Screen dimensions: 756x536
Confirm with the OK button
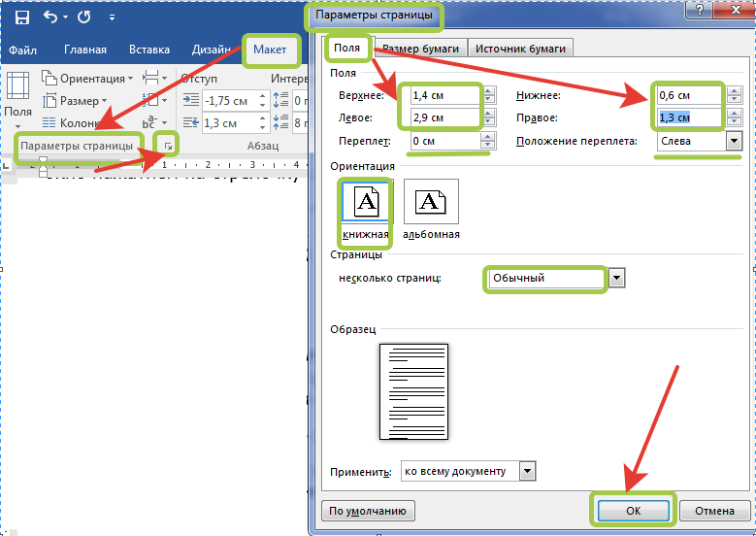[x=634, y=511]
